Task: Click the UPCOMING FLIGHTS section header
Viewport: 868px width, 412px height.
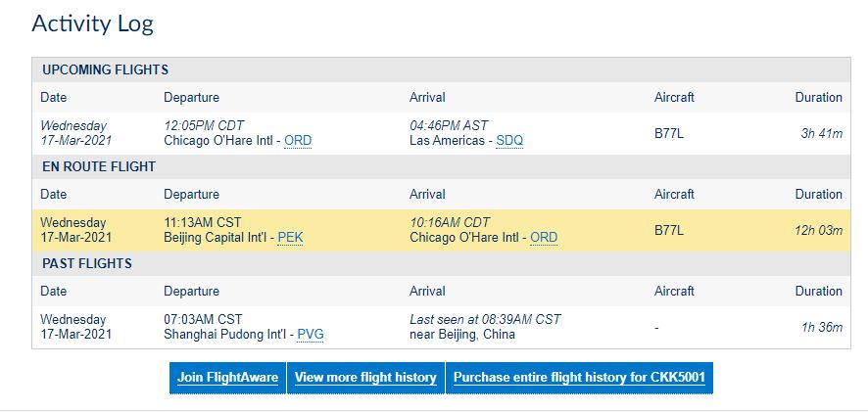Action: pos(105,70)
